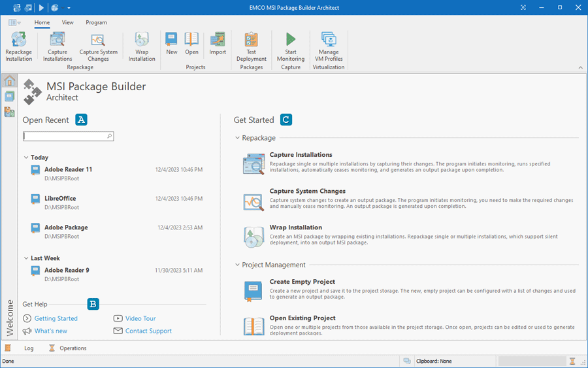
Task: Click the search magnifier icon in recent box
Action: pyautogui.click(x=110, y=136)
